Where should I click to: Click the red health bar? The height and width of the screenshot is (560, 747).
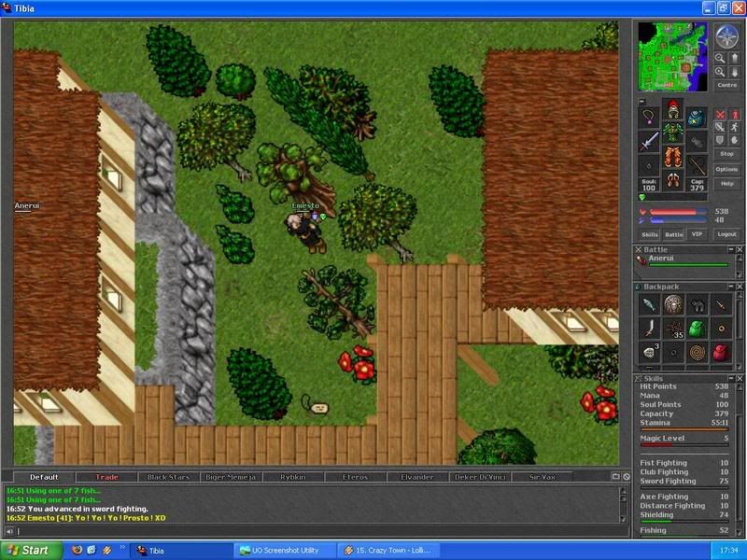(678, 212)
